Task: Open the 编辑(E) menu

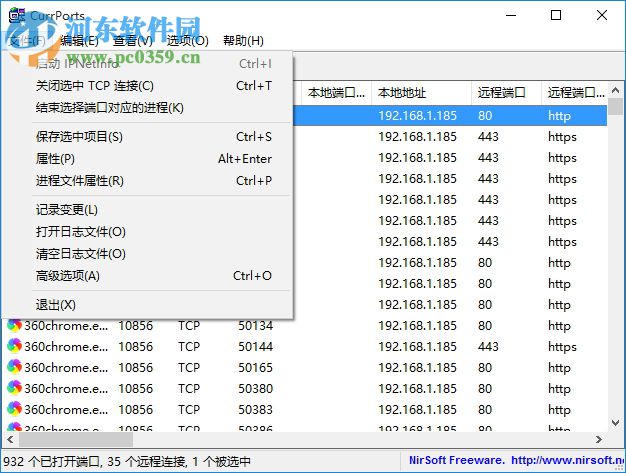Action: [x=79, y=41]
